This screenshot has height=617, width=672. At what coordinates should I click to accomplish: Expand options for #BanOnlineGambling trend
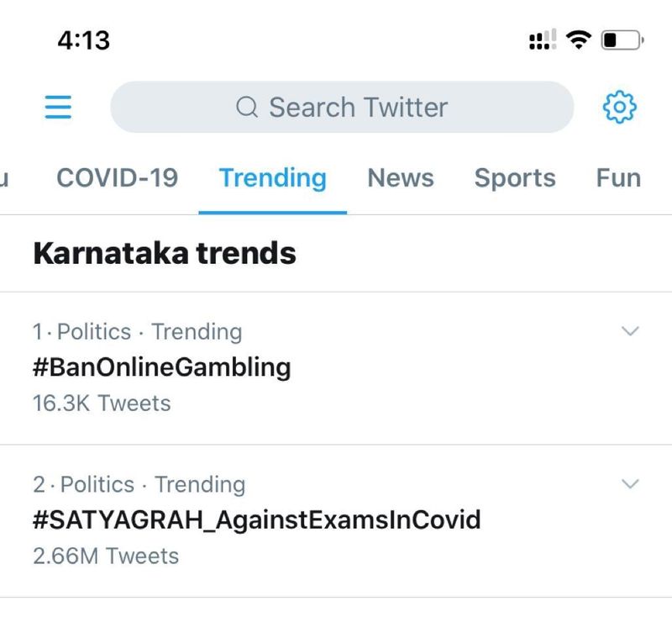[629, 331]
